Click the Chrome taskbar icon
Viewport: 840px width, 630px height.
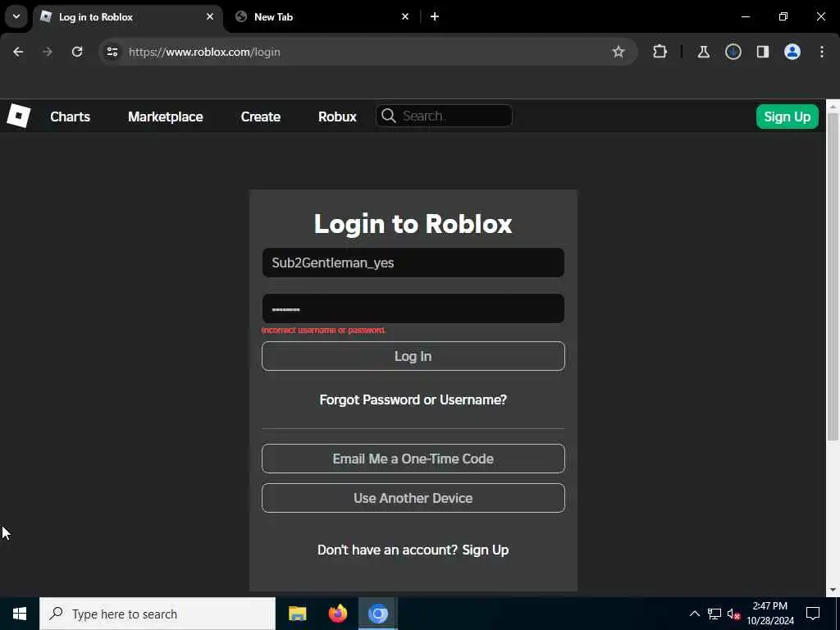coord(377,614)
